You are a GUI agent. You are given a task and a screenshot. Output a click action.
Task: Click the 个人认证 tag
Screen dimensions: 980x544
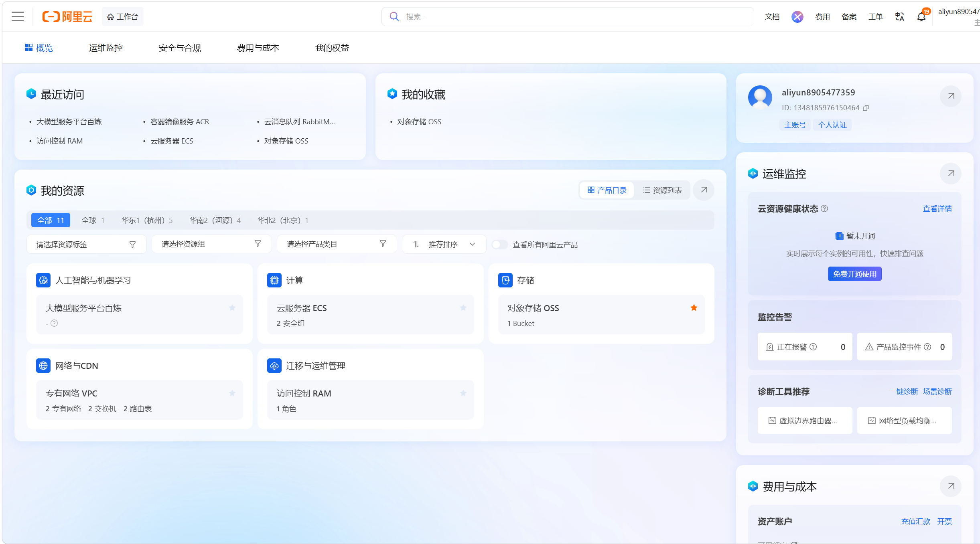832,125
